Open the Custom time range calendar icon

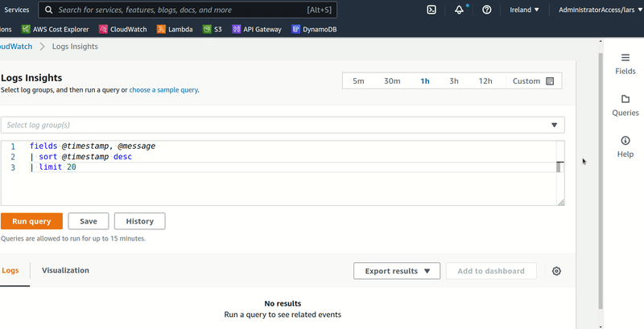550,80
